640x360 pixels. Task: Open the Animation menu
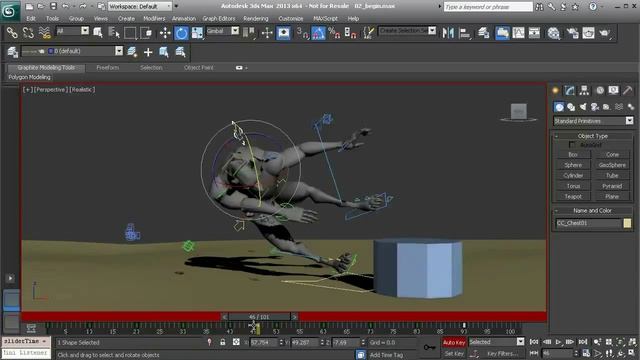[x=184, y=19]
